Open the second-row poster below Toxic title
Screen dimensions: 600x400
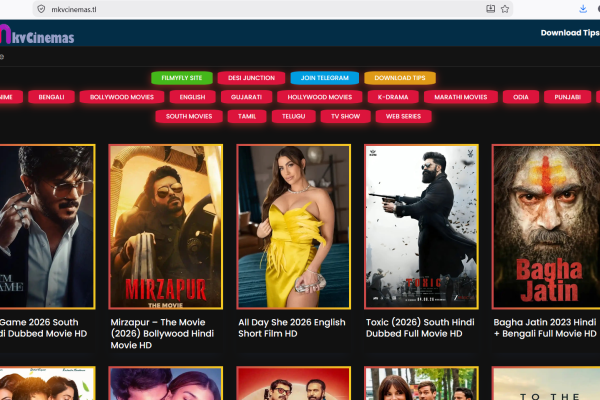(421, 383)
